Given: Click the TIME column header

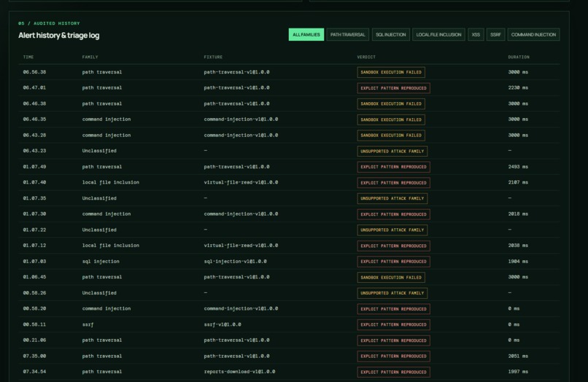Looking at the screenshot, I should (28, 57).
